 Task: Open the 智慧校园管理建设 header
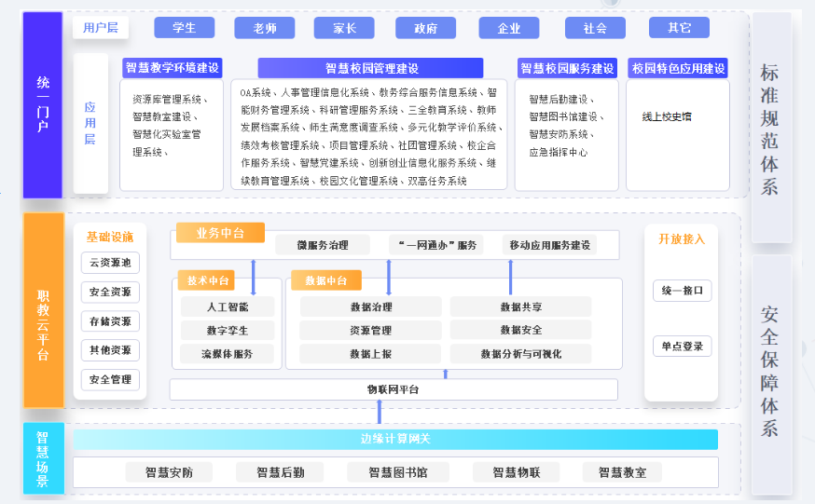(x=371, y=68)
